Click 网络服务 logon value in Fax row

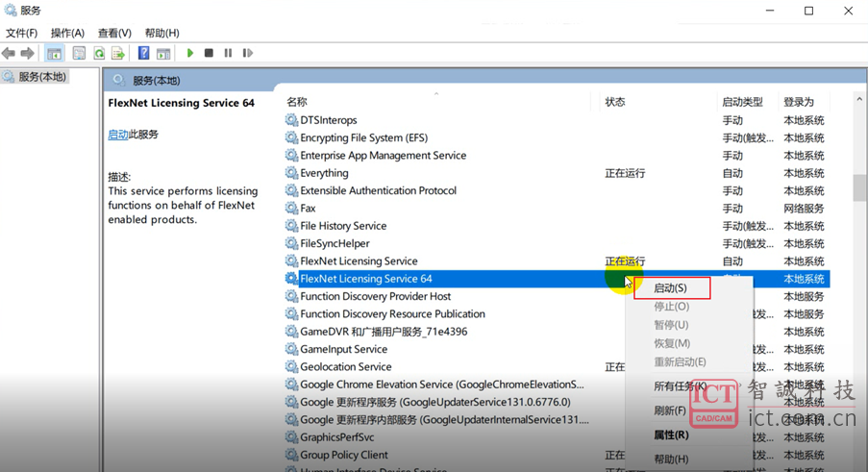[804, 209]
